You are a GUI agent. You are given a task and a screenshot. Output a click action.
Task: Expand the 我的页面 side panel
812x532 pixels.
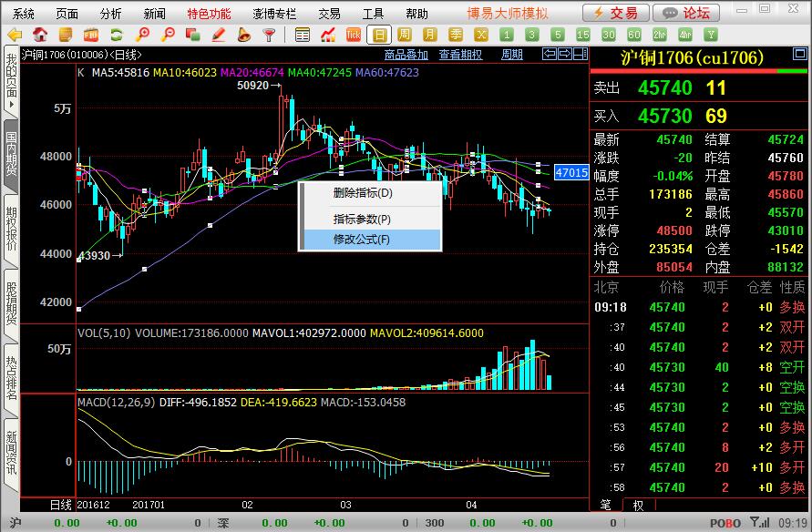10,80
